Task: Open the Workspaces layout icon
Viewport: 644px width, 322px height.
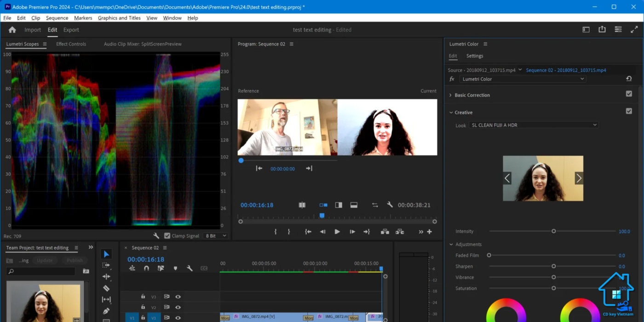Action: pos(586,29)
